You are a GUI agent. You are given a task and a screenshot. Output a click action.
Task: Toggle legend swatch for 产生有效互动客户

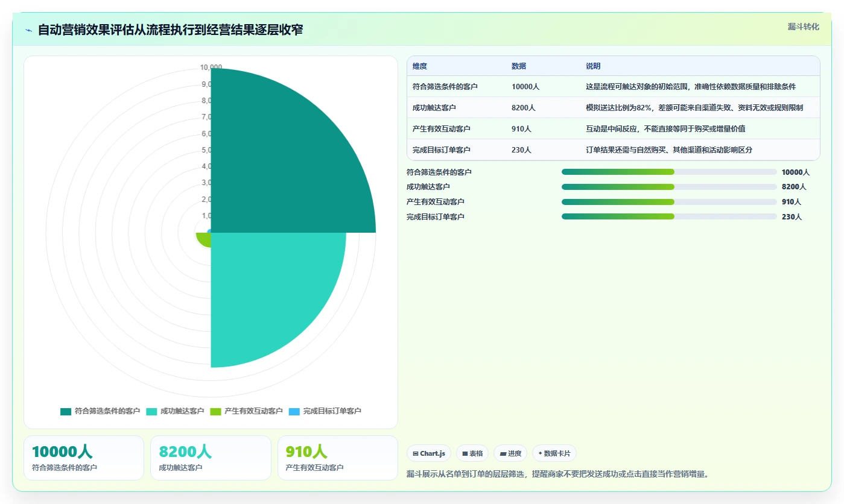215,411
